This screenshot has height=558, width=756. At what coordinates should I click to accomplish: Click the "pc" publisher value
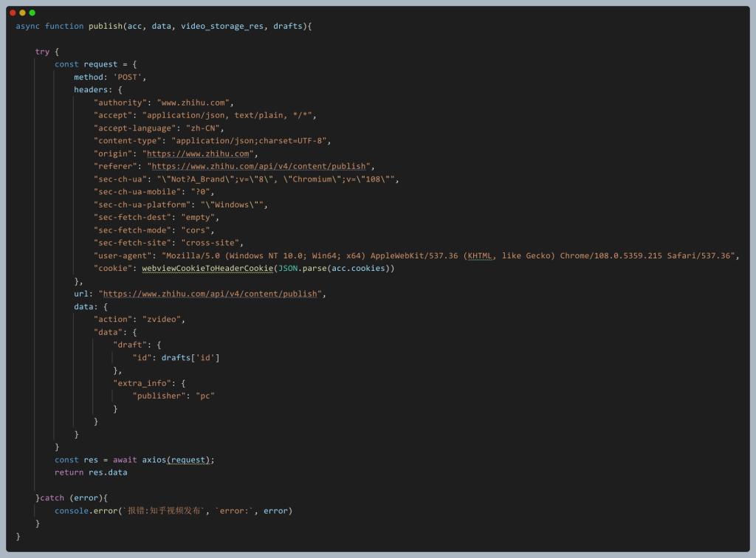point(205,396)
